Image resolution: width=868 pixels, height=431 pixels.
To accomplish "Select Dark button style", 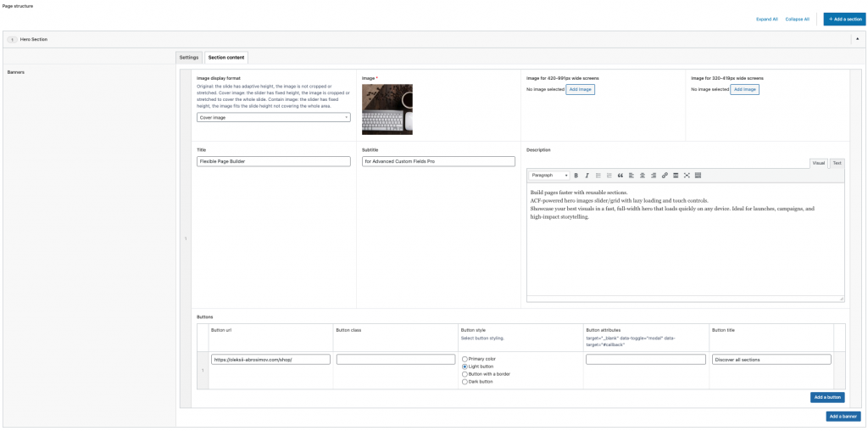I will pos(465,382).
